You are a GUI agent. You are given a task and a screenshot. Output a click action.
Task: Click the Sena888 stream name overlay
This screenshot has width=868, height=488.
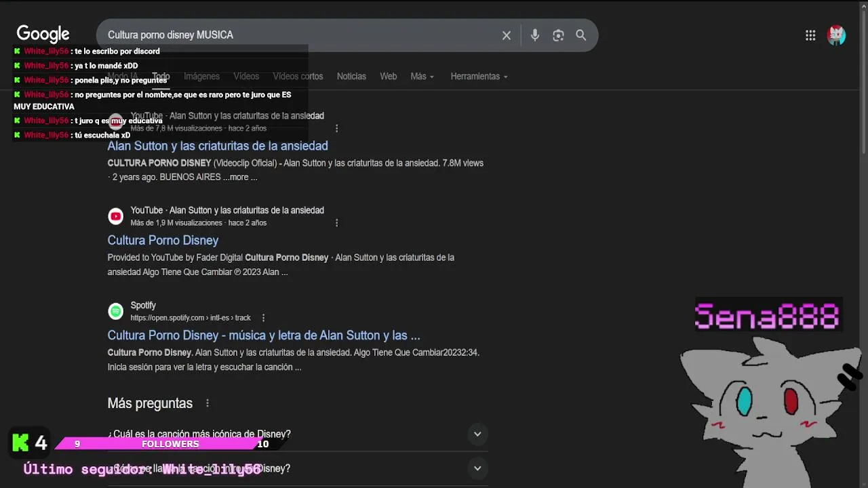click(x=768, y=316)
